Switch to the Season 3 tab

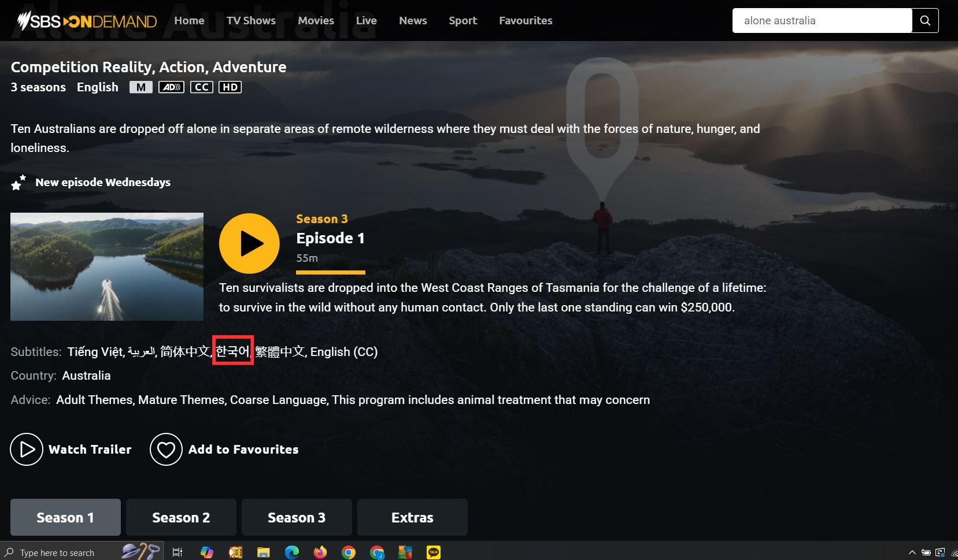pyautogui.click(x=297, y=517)
